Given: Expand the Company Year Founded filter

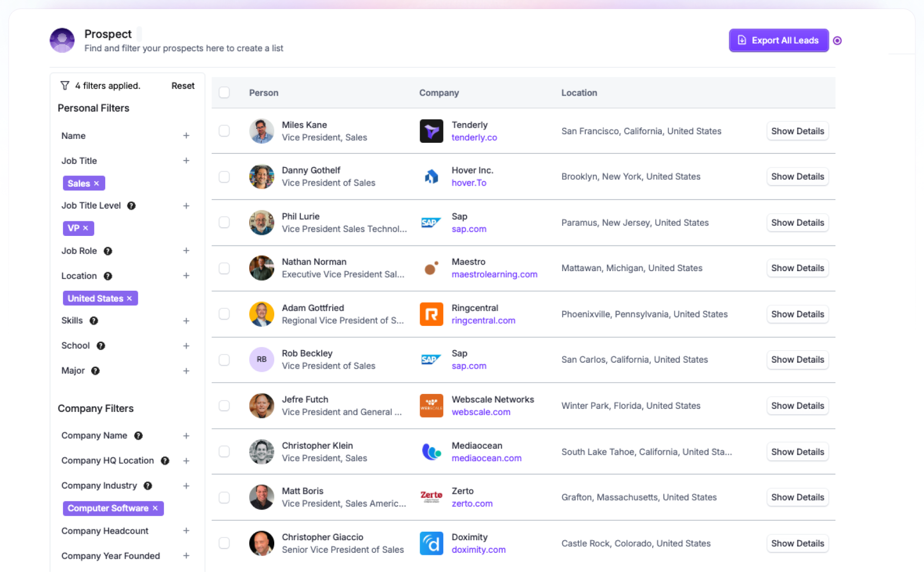Looking at the screenshot, I should tap(186, 556).
